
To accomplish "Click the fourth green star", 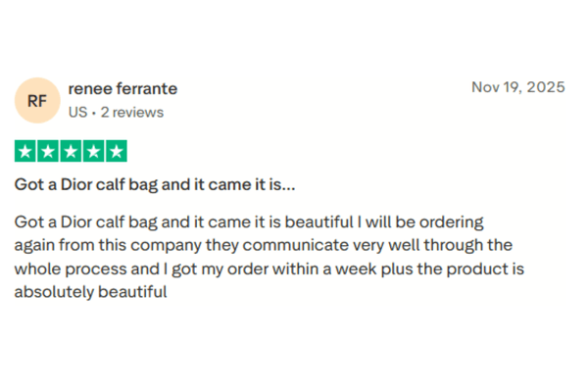I will [x=93, y=152].
